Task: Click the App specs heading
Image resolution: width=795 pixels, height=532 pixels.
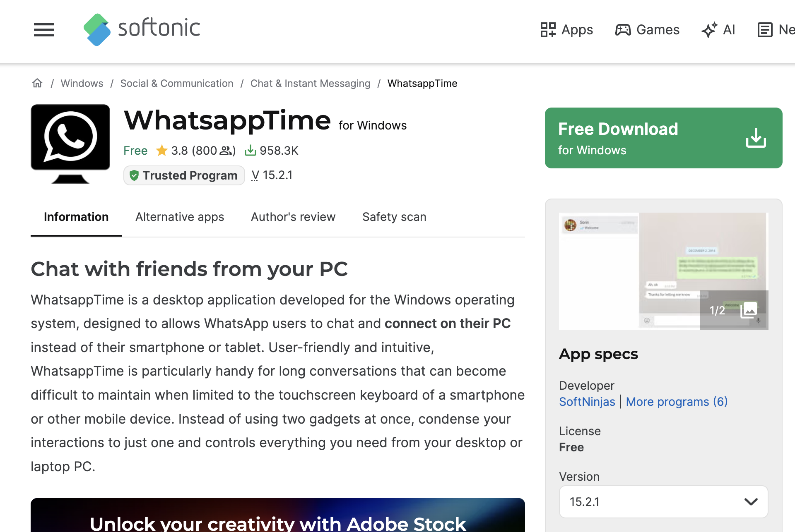Action: pyautogui.click(x=598, y=354)
